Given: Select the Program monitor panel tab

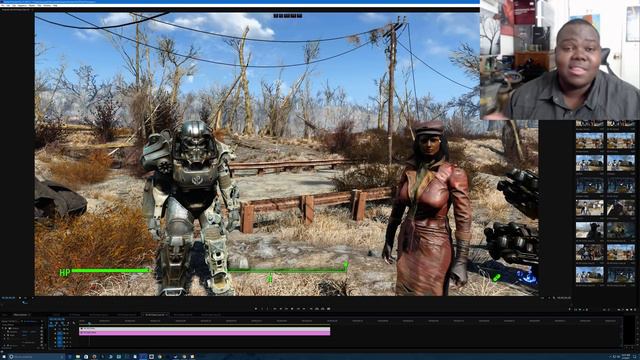Looking at the screenshot, I should tap(16, 9).
